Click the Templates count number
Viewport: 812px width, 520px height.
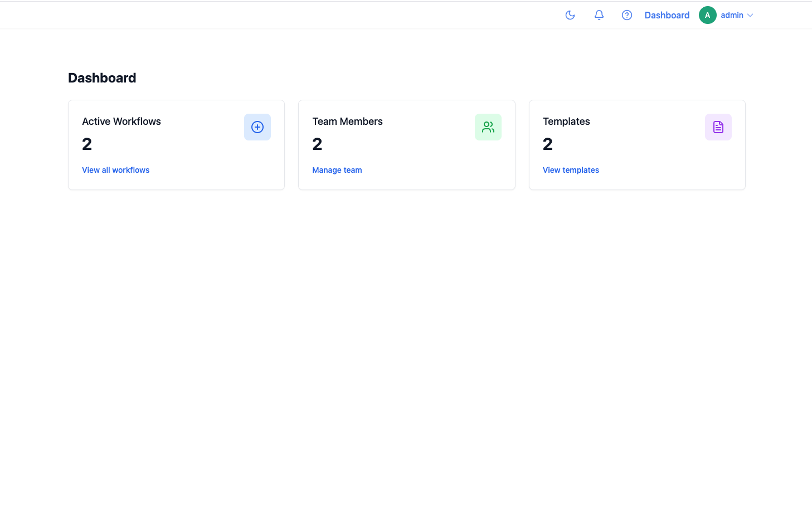point(547,144)
